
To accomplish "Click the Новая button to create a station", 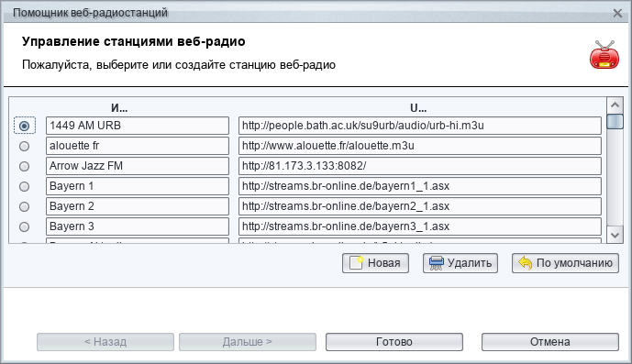I will coord(376,263).
